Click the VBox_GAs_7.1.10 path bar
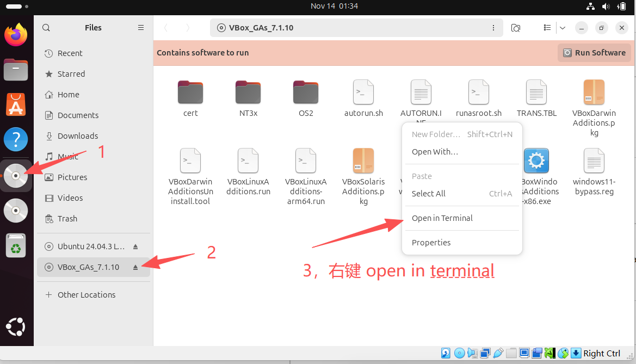Screen dimensions: 636x364 coord(356,28)
